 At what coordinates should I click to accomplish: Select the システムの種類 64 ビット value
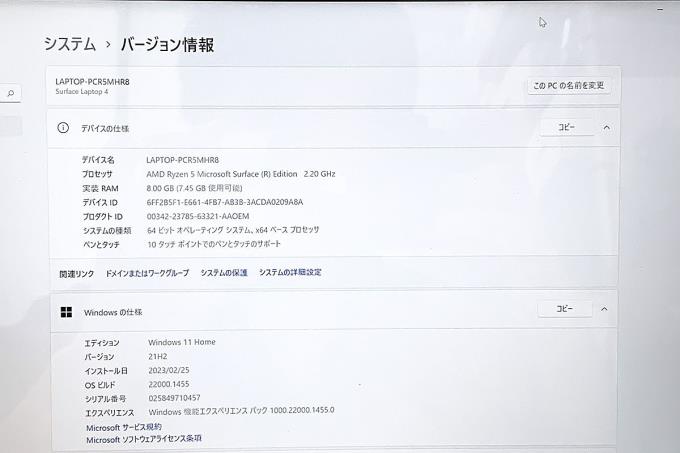point(233,230)
